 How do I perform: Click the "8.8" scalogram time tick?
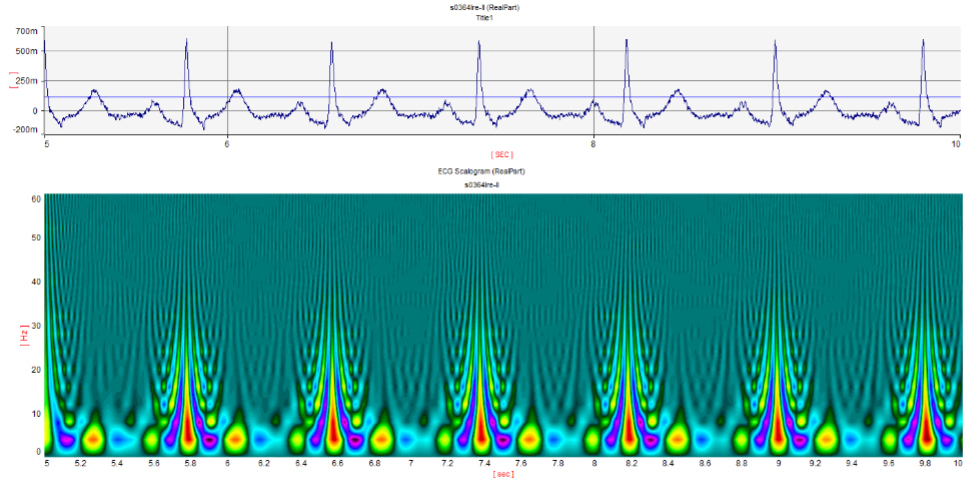tap(740, 463)
